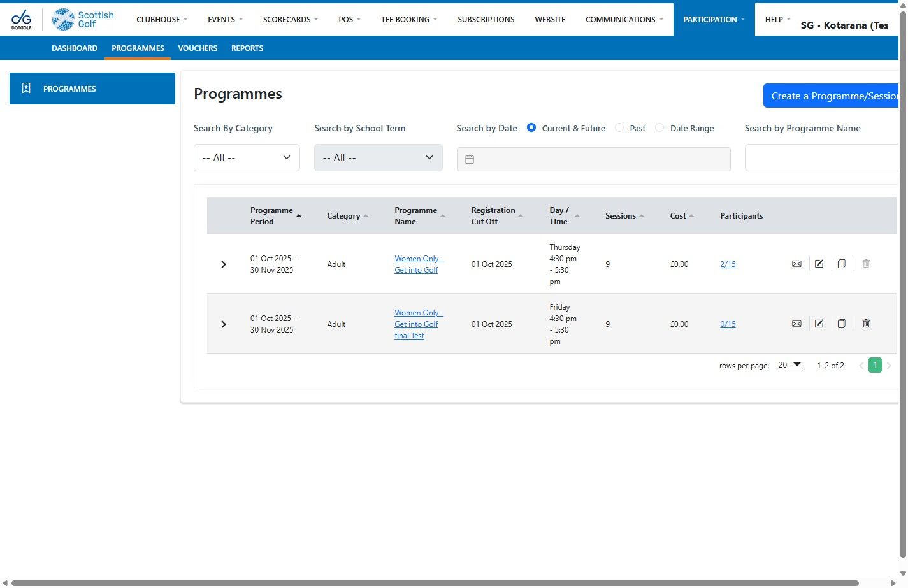Sort table by Cost arrow

point(691,216)
